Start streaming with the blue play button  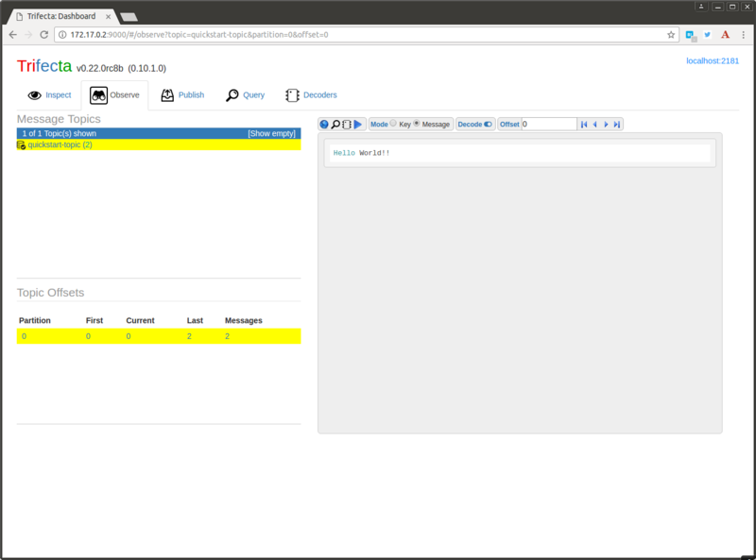[x=358, y=125]
